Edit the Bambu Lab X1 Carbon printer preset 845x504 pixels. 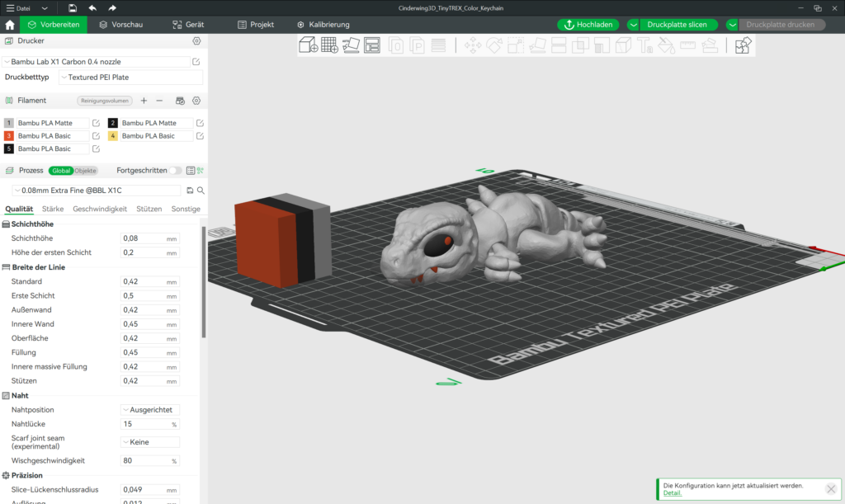coord(196,62)
